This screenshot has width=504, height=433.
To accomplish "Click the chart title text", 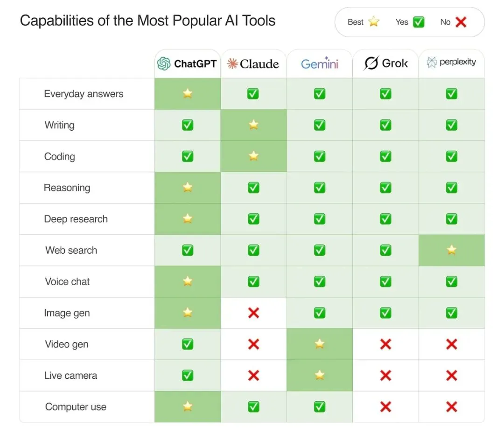I will 147,21.
